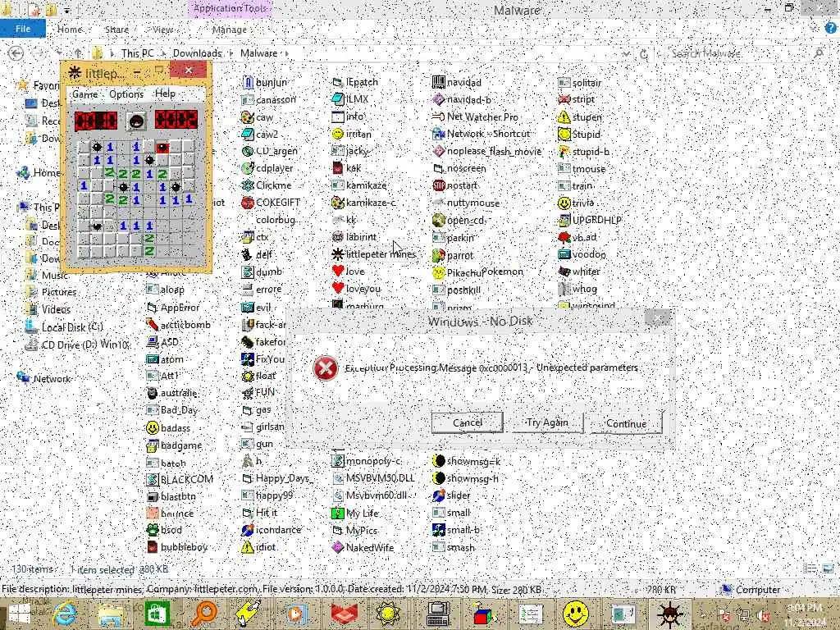Select Videos in the navigation pane
The height and width of the screenshot is (630, 840).
(x=48, y=309)
